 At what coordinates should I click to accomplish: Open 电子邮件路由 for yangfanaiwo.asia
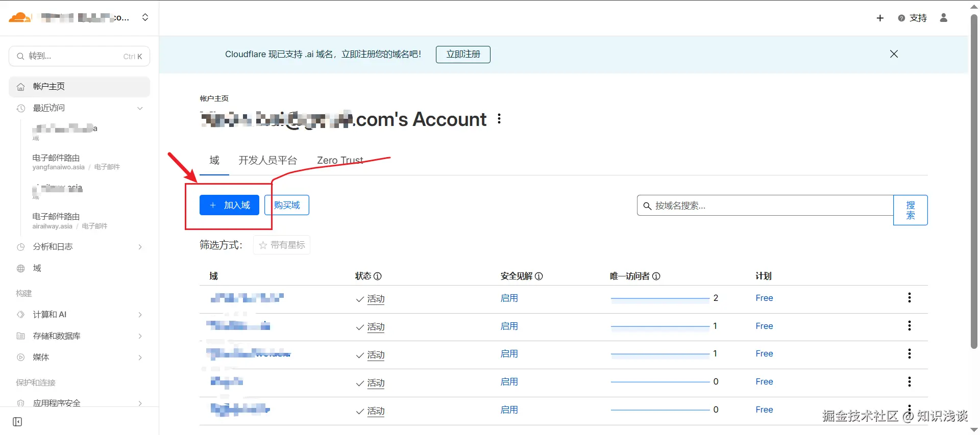[77, 162]
